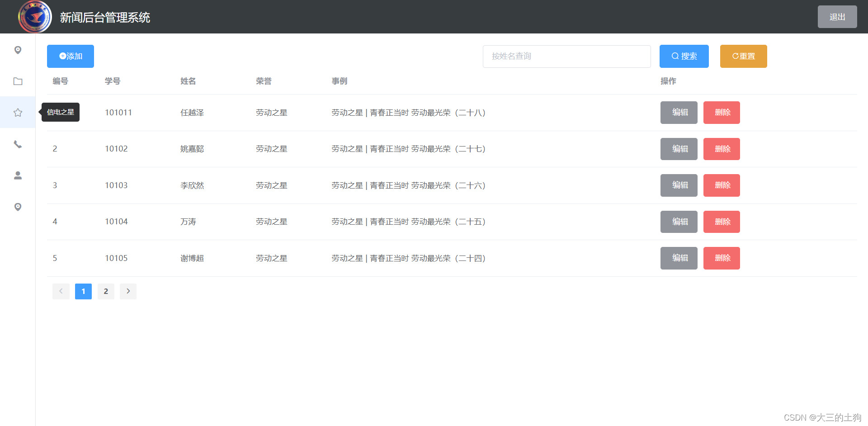Click the 荣誉 column header
The height and width of the screenshot is (426, 868).
[264, 81]
